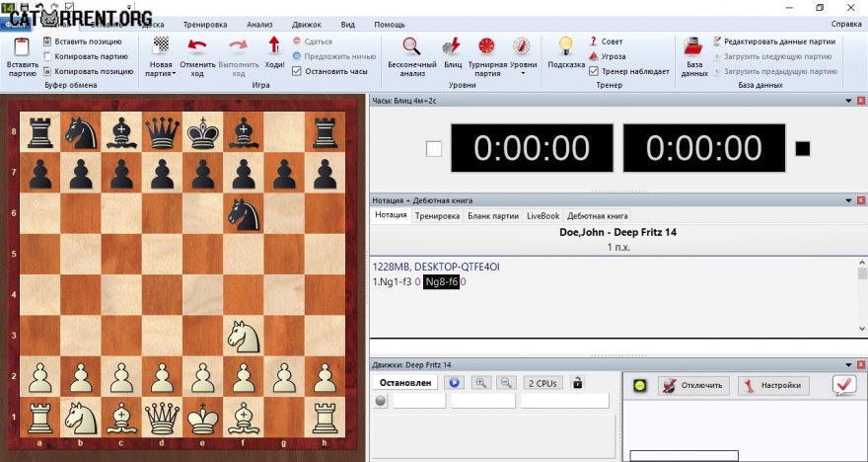Toggle the Копировать партию checkbox

pyautogui.click(x=47, y=56)
